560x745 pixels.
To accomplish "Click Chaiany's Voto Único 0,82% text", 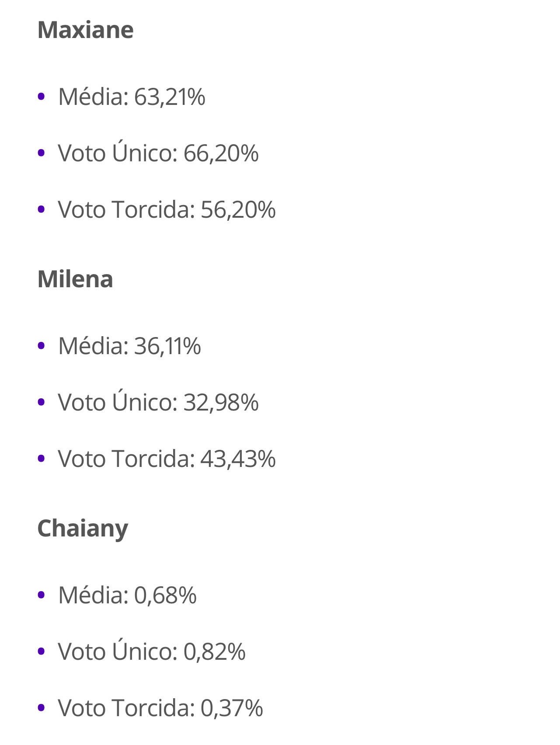I will [152, 652].
